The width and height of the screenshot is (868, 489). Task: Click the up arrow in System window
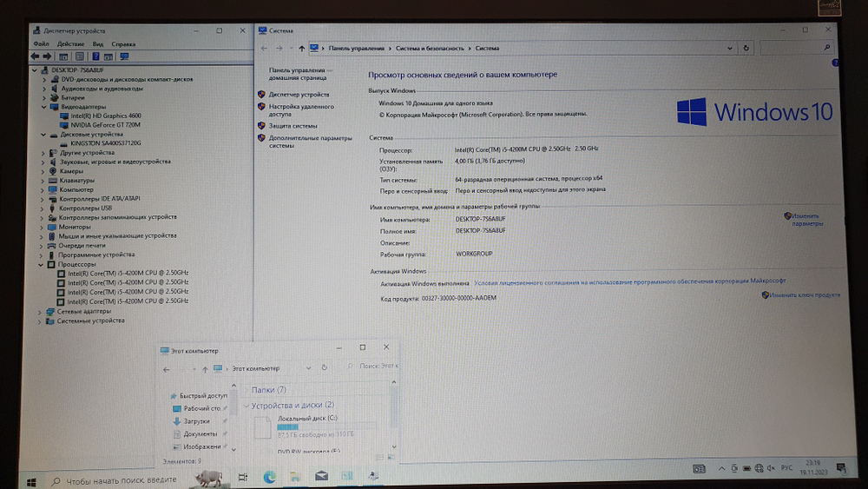302,49
